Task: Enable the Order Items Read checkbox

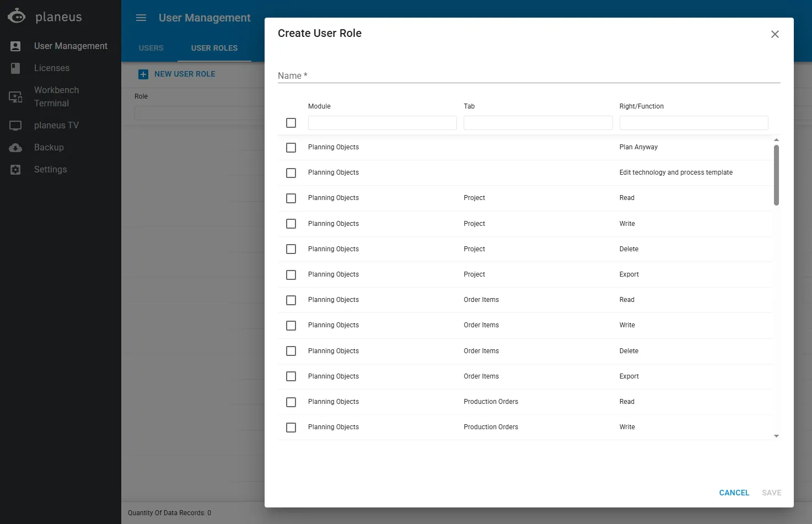Action: pyautogui.click(x=291, y=300)
